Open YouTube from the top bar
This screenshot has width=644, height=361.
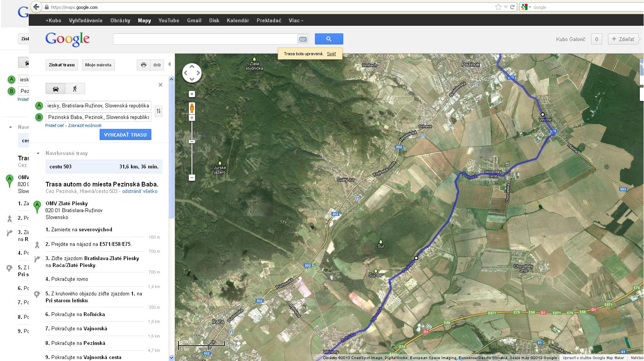click(x=169, y=20)
